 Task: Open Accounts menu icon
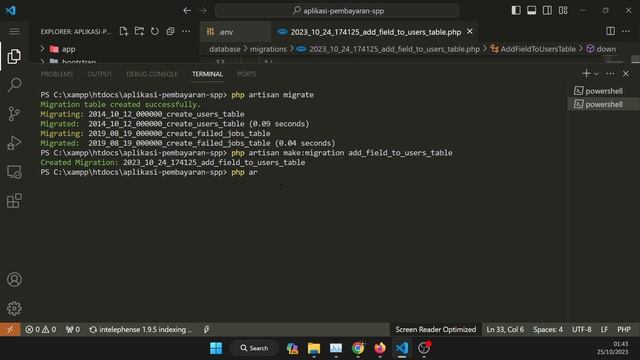click(x=14, y=280)
